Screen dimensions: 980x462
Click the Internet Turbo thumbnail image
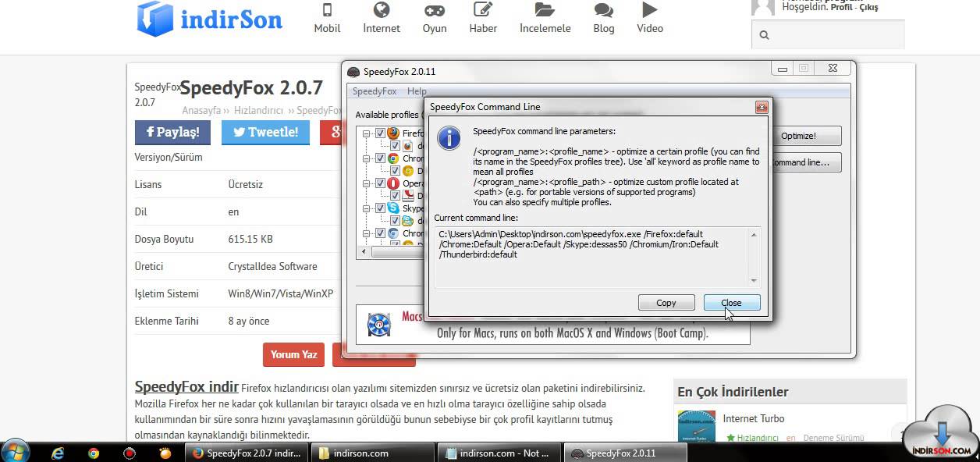pyautogui.click(x=697, y=426)
